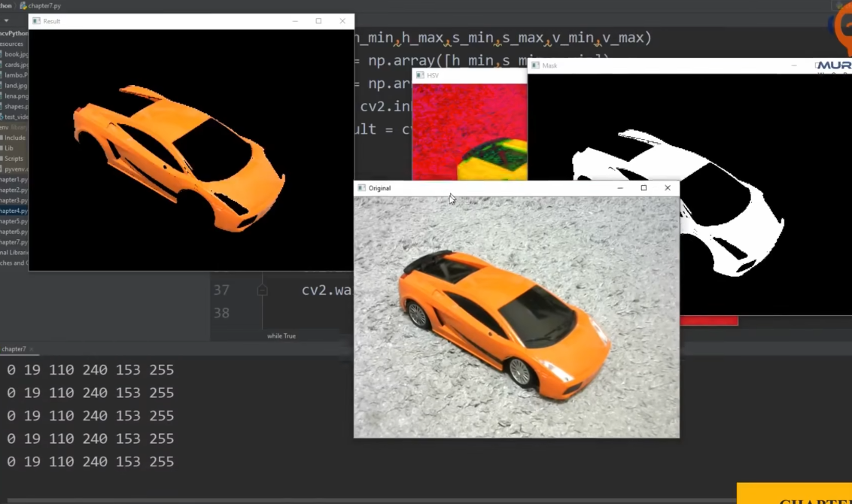
Task: Open the Scripts folder in project tree
Action: (13, 159)
